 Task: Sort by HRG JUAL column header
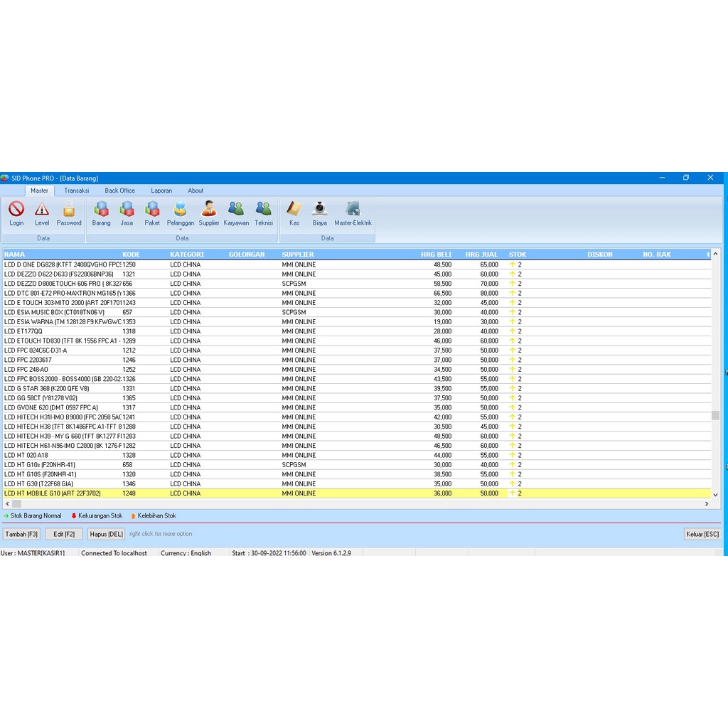481,255
